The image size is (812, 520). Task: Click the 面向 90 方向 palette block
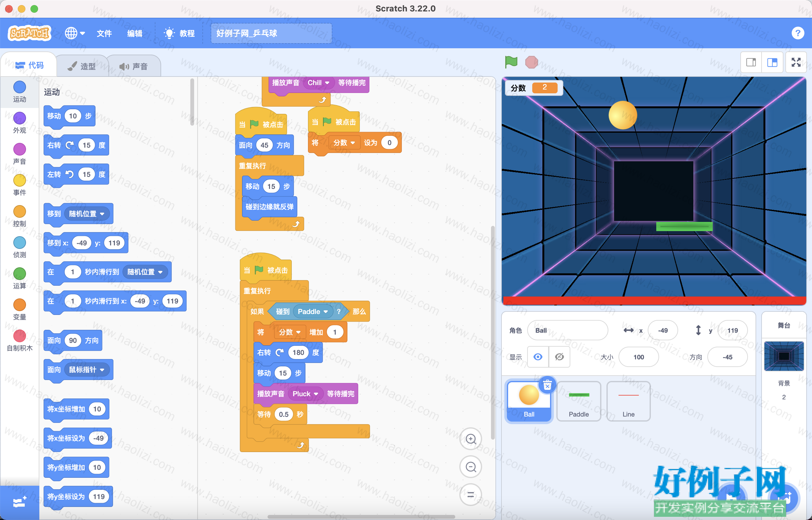tap(73, 340)
